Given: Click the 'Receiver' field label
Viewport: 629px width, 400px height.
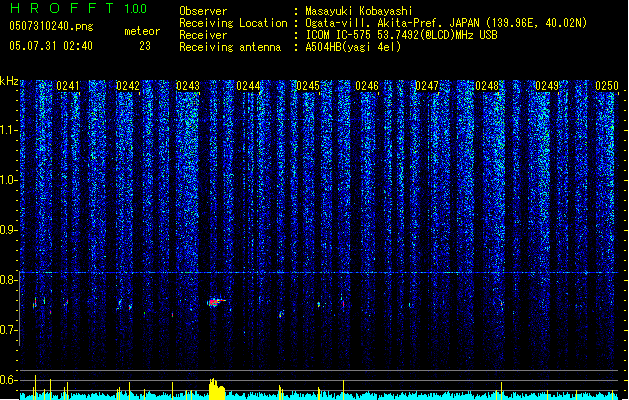Looking at the screenshot, I should point(203,35).
